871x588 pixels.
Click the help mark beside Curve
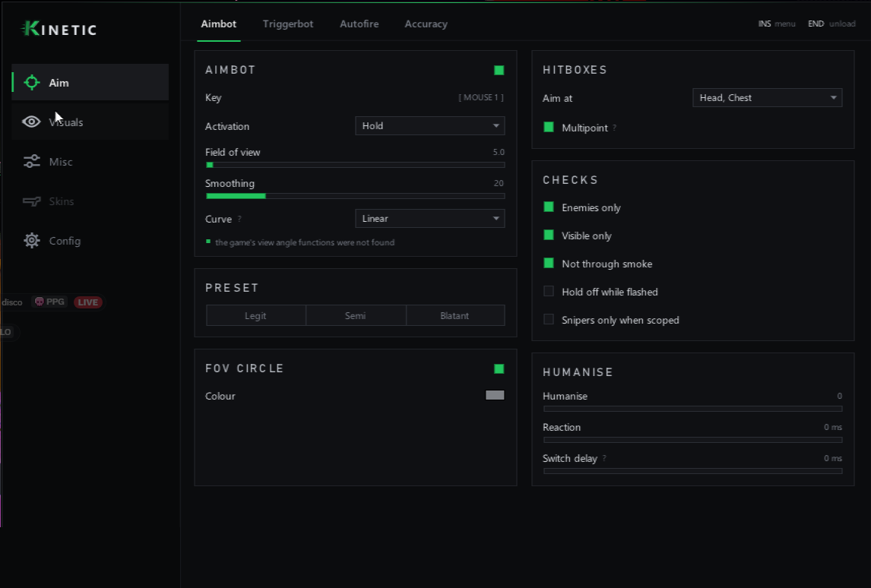pyautogui.click(x=239, y=219)
